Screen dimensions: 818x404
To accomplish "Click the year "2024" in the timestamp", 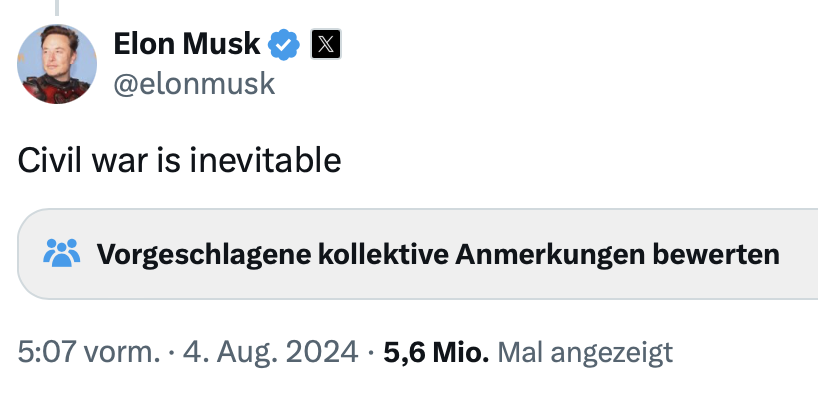I will (323, 352).
